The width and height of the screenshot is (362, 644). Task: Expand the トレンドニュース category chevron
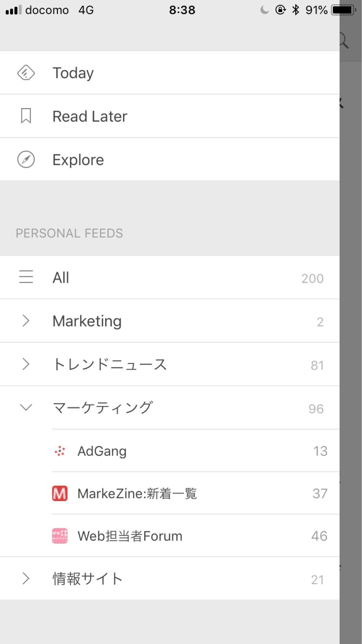coord(26,364)
